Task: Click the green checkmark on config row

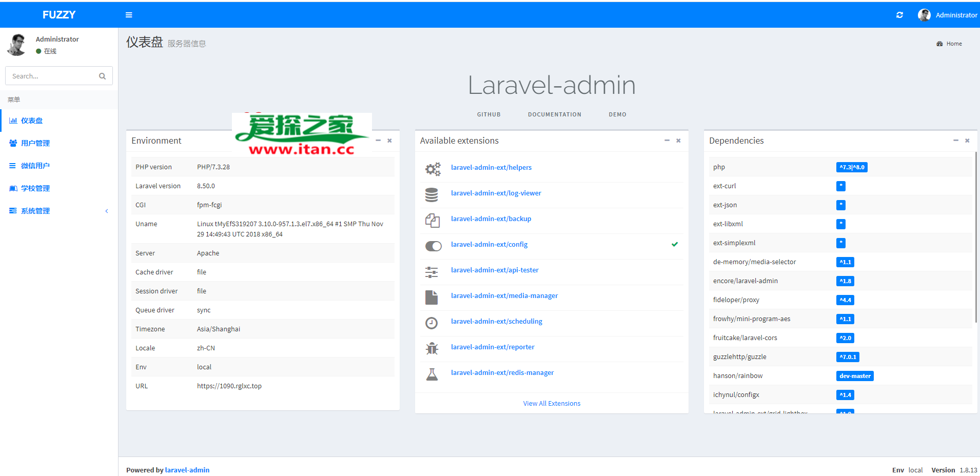Action: point(675,244)
